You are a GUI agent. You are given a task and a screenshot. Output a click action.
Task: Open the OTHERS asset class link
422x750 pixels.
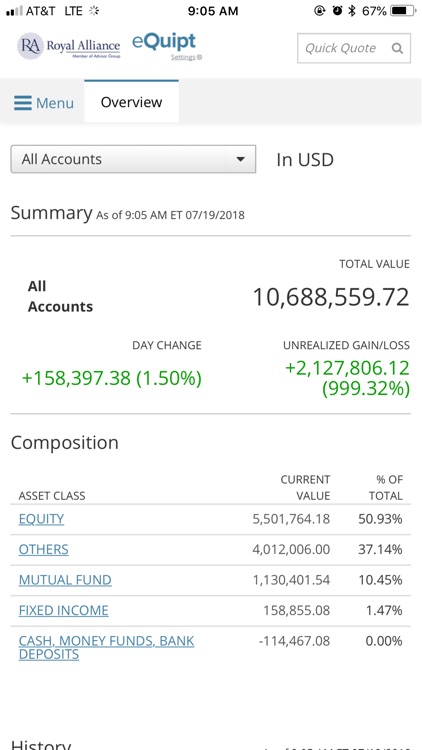(44, 550)
